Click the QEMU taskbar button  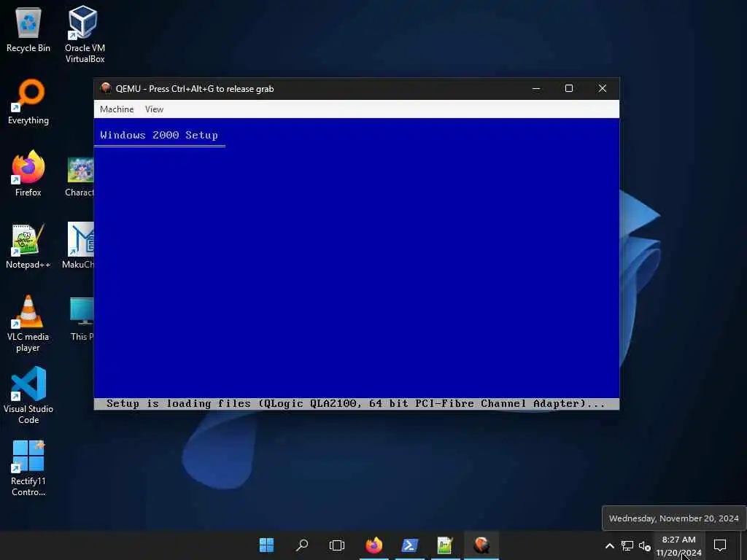tap(481, 545)
